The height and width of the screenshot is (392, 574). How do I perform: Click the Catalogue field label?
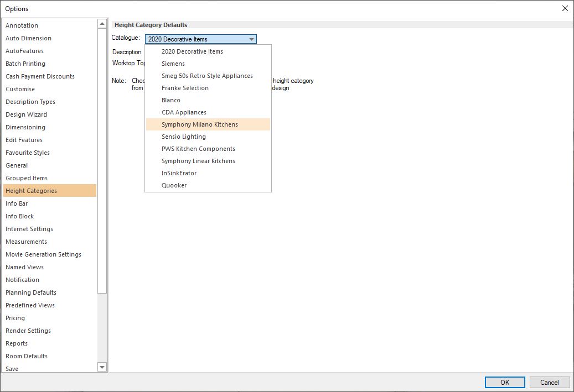tap(126, 38)
